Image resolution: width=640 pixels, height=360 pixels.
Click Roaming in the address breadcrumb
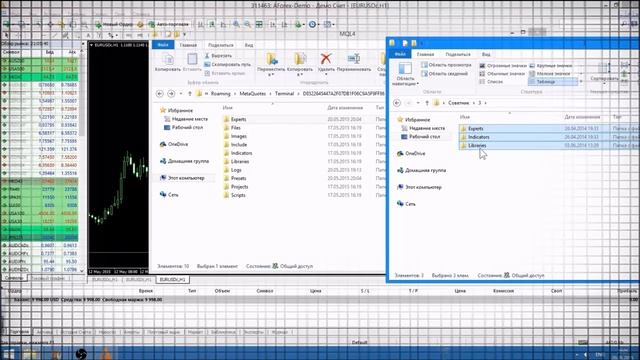[x=220, y=94]
